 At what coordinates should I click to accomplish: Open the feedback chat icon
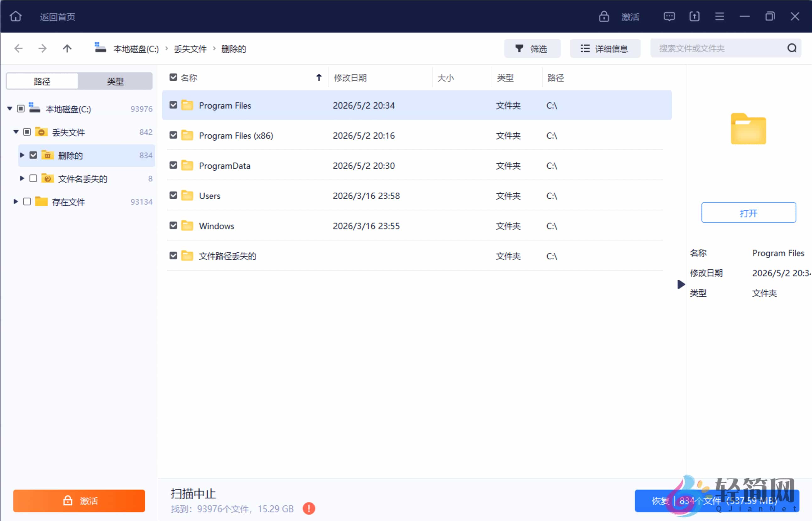click(x=669, y=16)
